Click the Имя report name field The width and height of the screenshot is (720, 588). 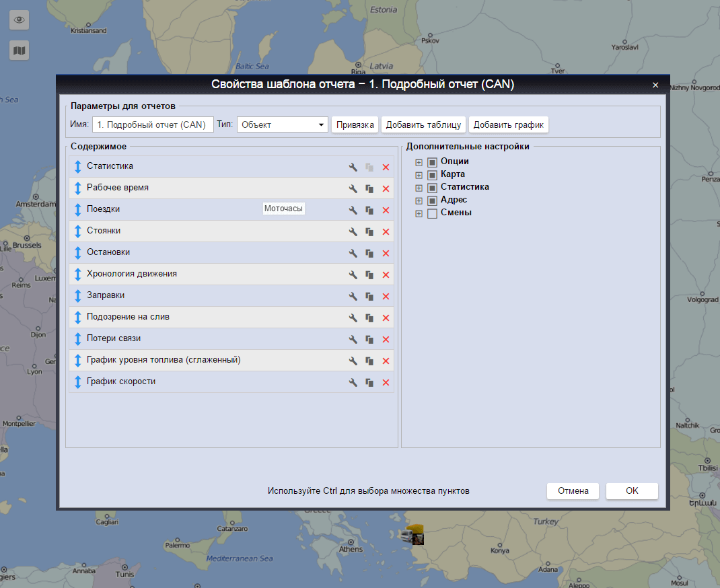pyautogui.click(x=153, y=125)
